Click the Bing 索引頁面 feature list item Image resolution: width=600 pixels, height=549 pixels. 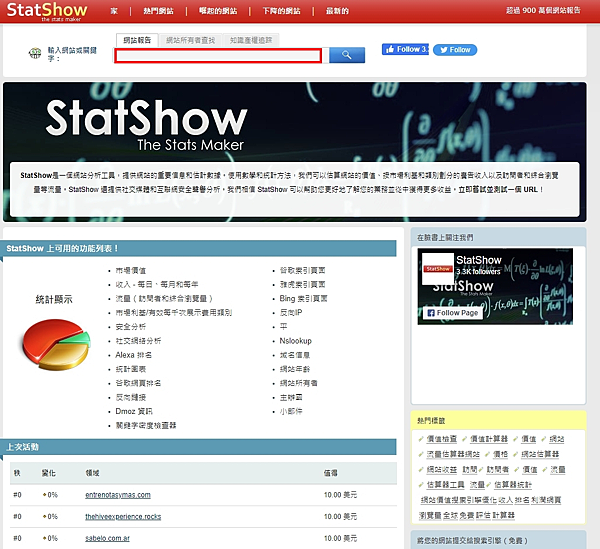[x=303, y=299]
